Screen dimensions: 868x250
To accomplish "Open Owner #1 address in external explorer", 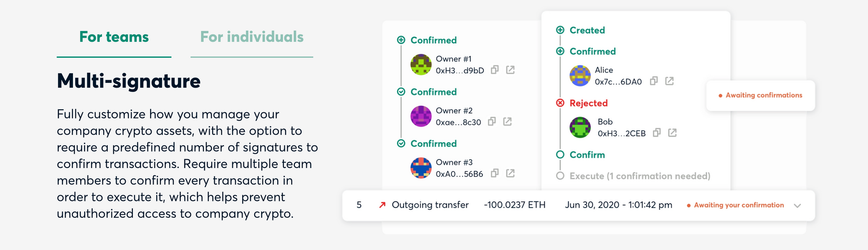I will pos(510,70).
